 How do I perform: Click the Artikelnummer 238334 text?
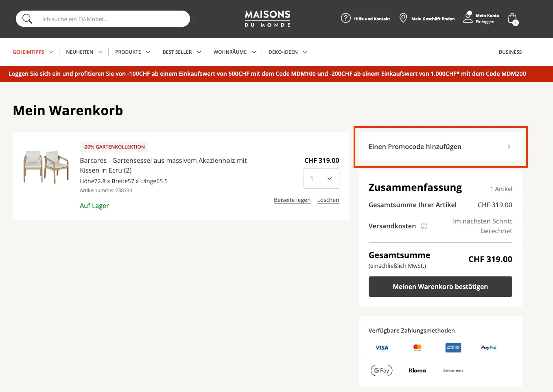106,191
